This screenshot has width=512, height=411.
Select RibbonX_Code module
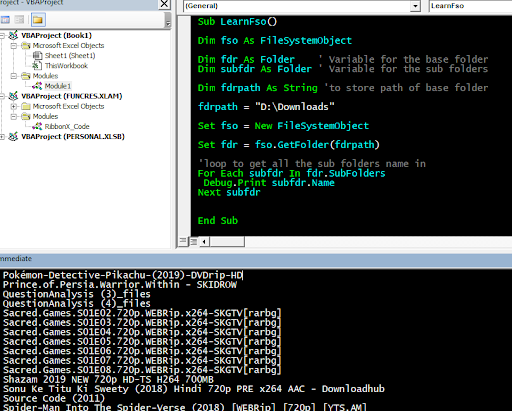tap(67, 127)
